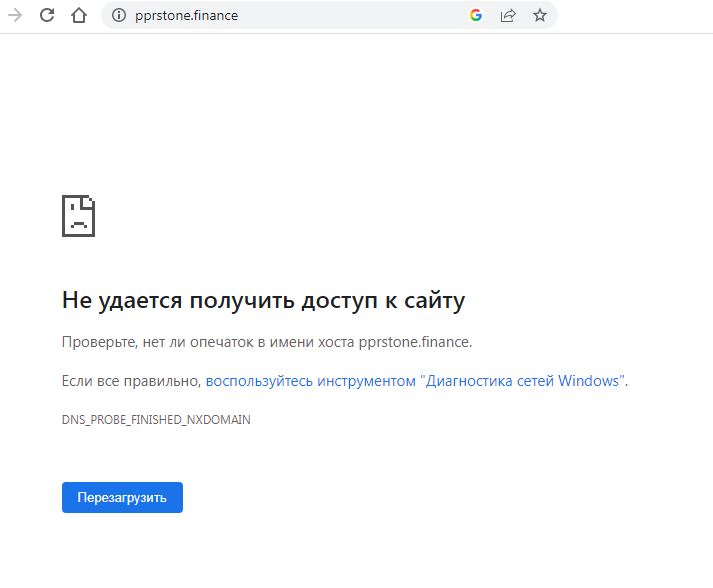
Task: Select the pprstone.finance URL in address bar
Action: [186, 15]
